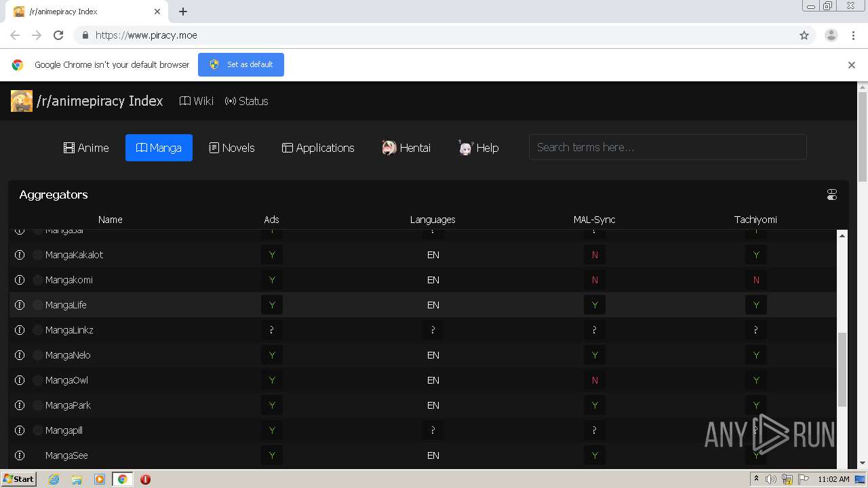
Task: Select the Manga tab
Action: pyautogui.click(x=159, y=148)
